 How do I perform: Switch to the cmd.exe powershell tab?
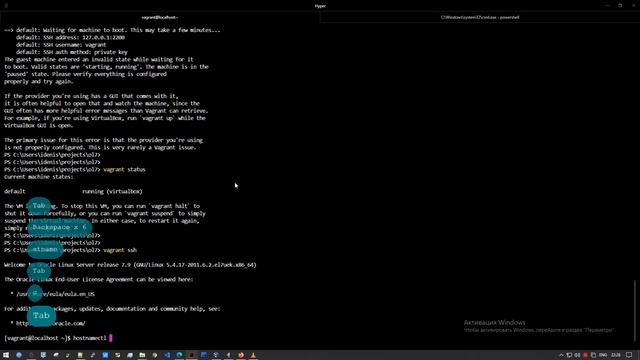pos(480,18)
